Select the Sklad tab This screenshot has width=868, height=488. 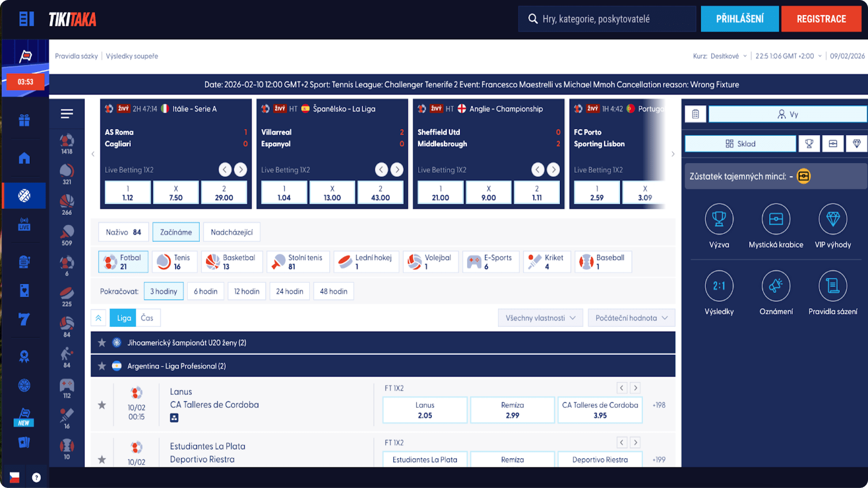[x=741, y=144]
